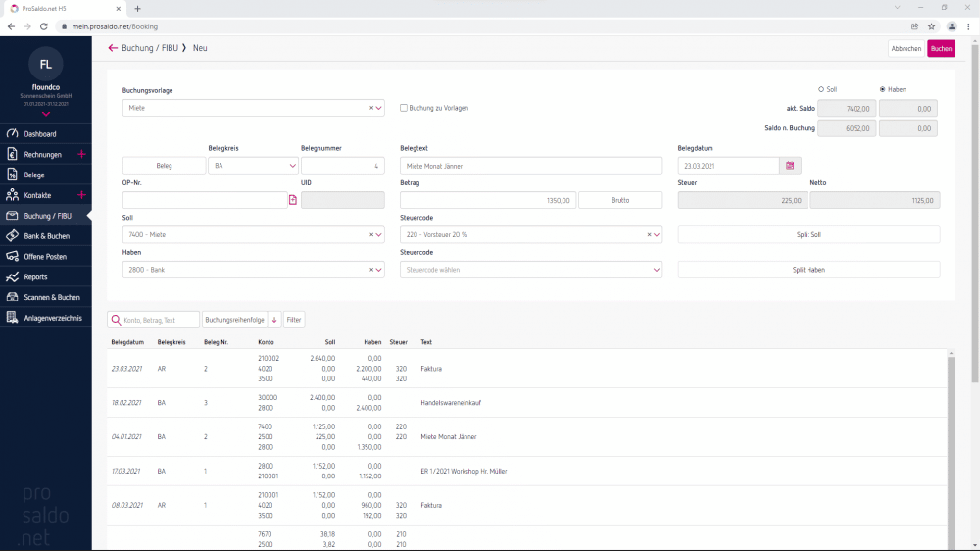Screen dimensions: 980x551
Task: Go to Offene Posten in sidebar
Action: point(45,257)
